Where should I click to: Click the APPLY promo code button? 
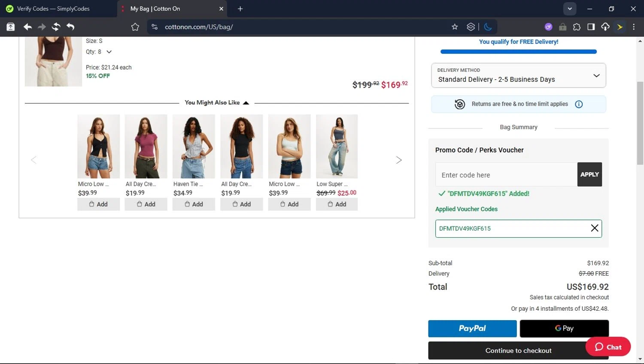click(589, 174)
